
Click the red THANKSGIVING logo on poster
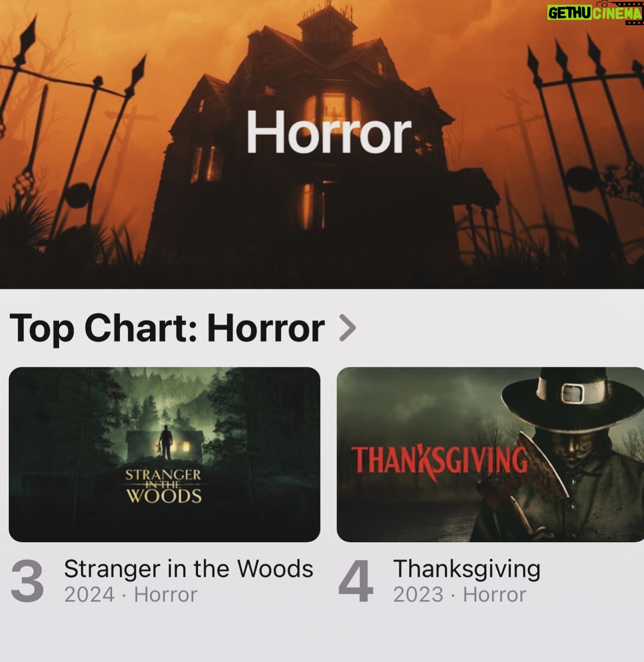click(439, 460)
